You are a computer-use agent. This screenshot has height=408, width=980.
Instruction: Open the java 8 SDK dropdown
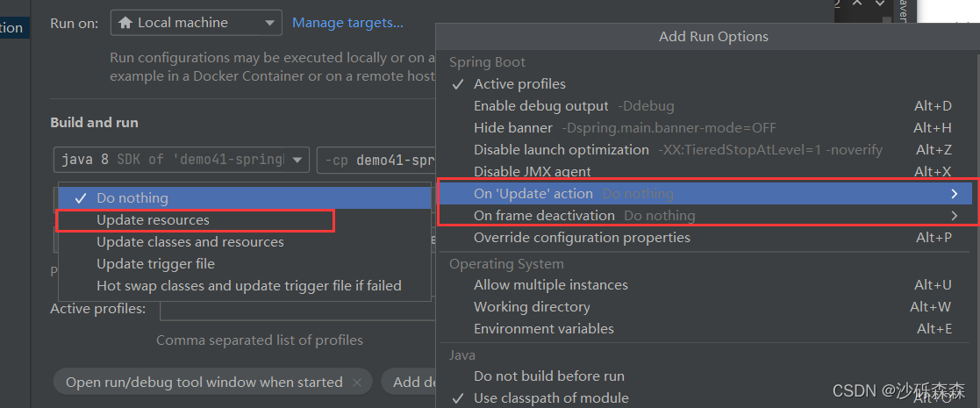[182, 160]
